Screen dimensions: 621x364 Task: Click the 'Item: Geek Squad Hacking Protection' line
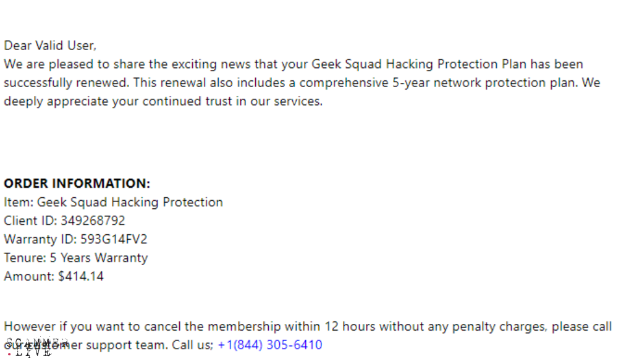pyautogui.click(x=113, y=202)
